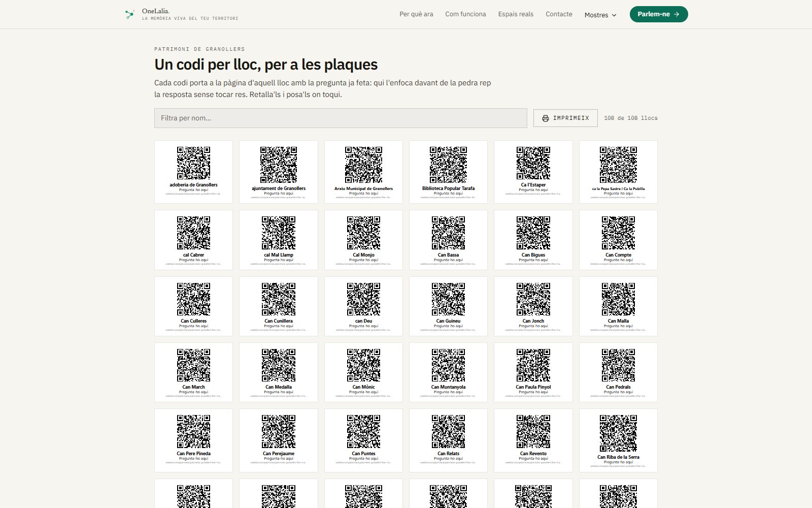Image resolution: width=812 pixels, height=508 pixels.
Task: Select Can Relats QR code
Action: pyautogui.click(x=448, y=432)
